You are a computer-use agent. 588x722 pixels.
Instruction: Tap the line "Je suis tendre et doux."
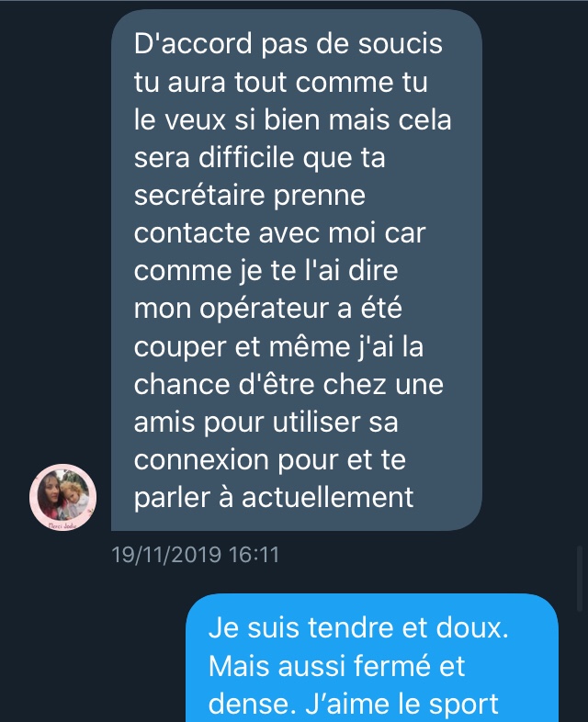[x=358, y=628]
